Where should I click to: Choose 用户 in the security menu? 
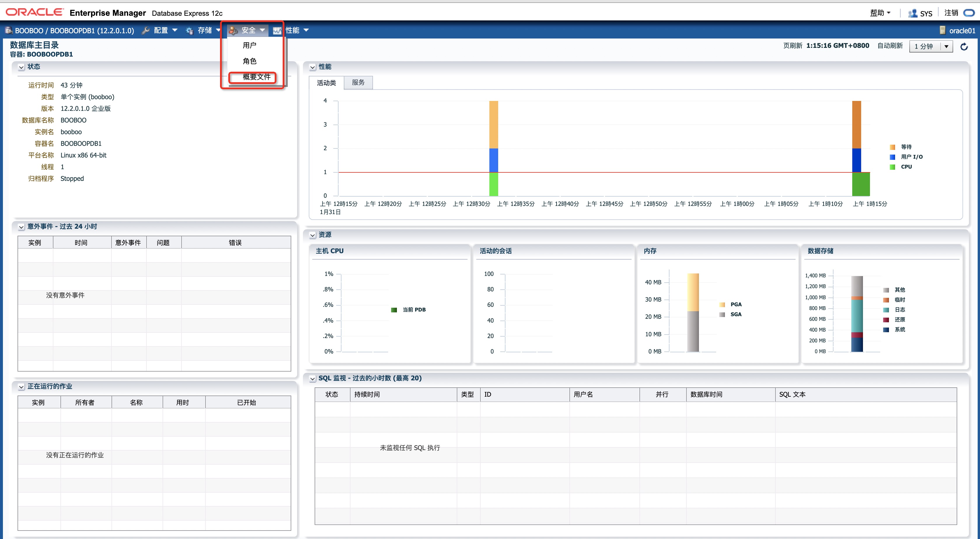pyautogui.click(x=250, y=45)
